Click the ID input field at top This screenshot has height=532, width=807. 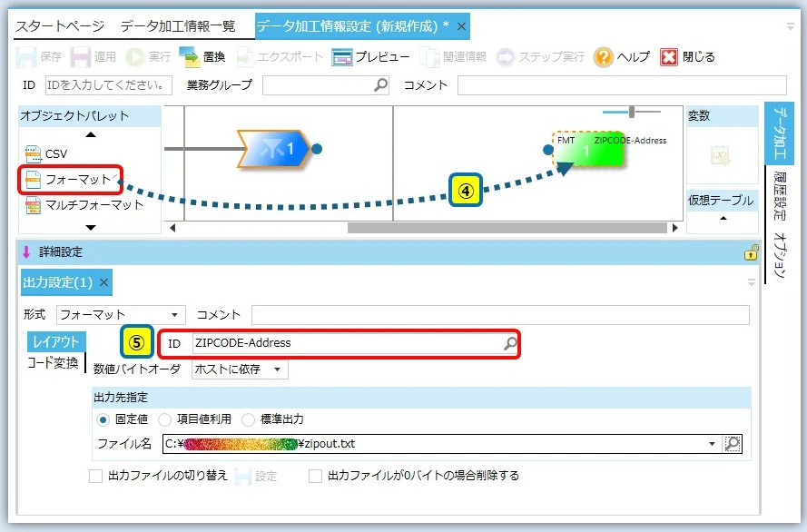coord(109,85)
